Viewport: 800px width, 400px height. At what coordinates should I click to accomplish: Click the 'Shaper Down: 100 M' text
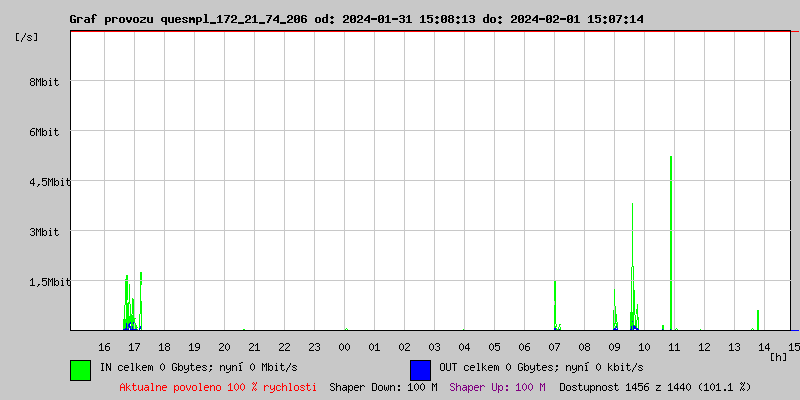[x=383, y=388]
